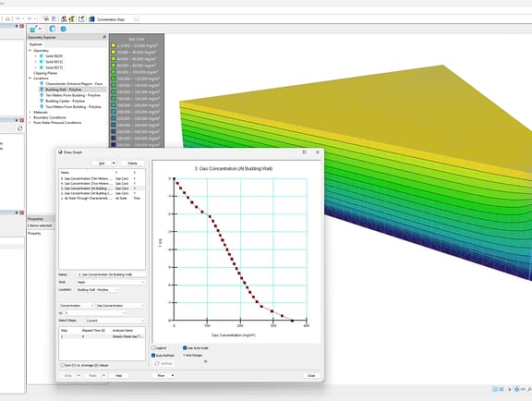Viewport: 532px width, 401px height.
Task: Enable the Legend checkbox
Action: [x=153, y=348]
